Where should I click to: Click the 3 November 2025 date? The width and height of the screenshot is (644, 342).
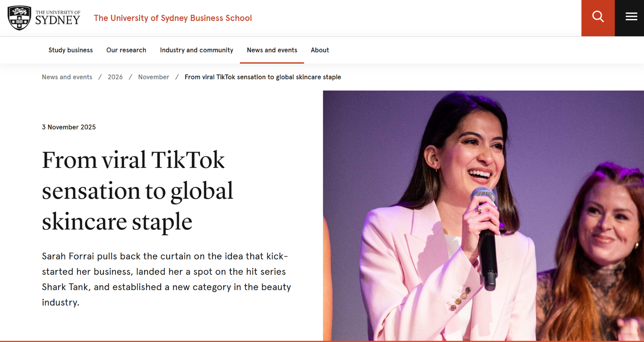tap(69, 127)
